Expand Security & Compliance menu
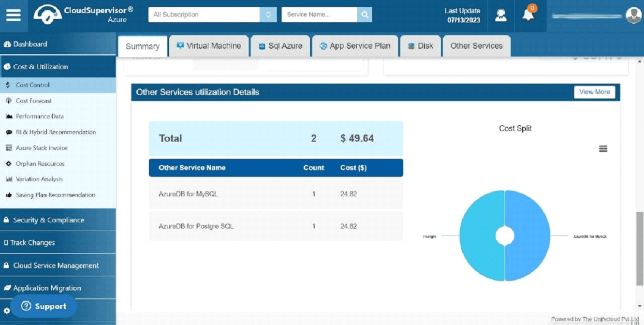The image size is (644, 325). click(x=58, y=220)
